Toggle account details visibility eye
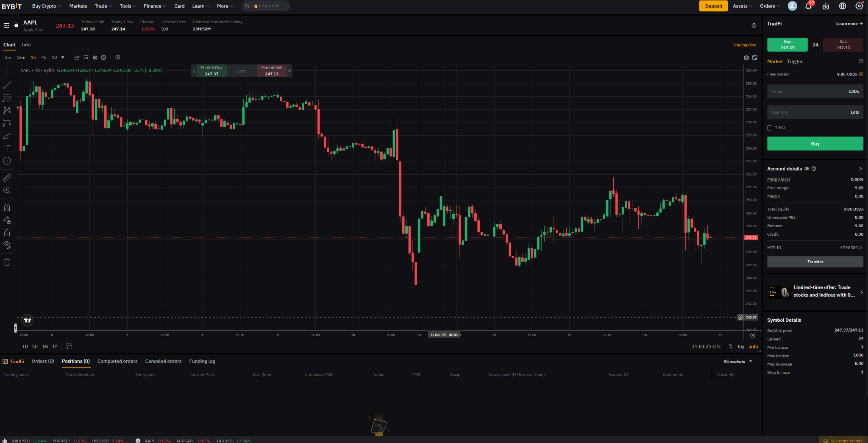The height and width of the screenshot is (443, 868). 807,169
